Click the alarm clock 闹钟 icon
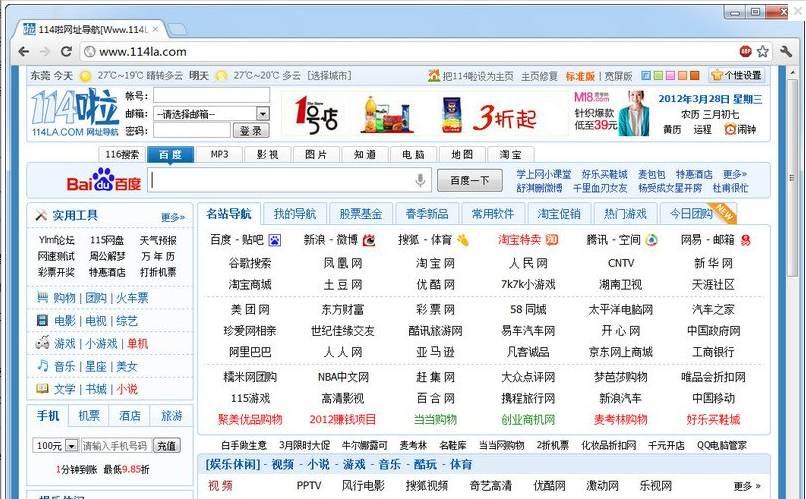The width and height of the screenshot is (806, 499). pos(730,129)
